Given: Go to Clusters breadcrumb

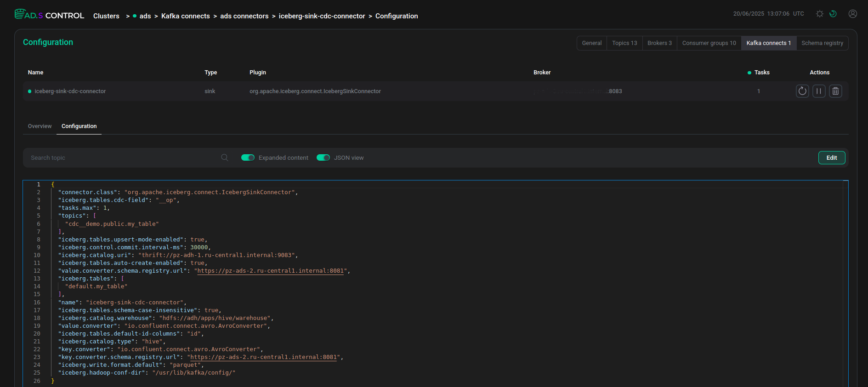Looking at the screenshot, I should tap(106, 16).
